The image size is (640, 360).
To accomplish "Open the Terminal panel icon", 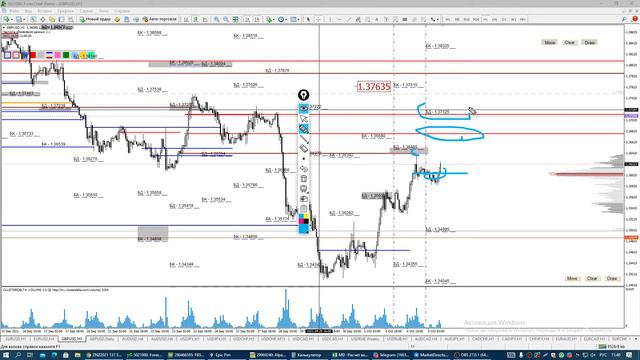I will [61, 19].
